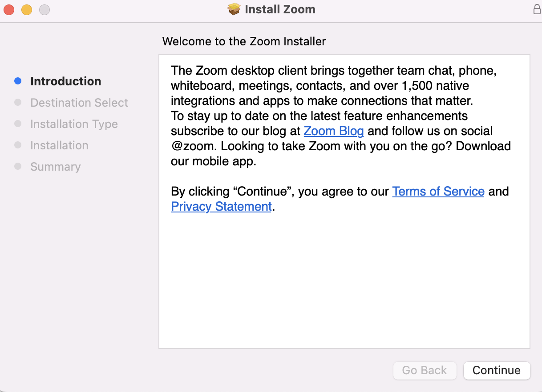Select the Installation Type step label
The width and height of the screenshot is (542, 392).
point(74,124)
